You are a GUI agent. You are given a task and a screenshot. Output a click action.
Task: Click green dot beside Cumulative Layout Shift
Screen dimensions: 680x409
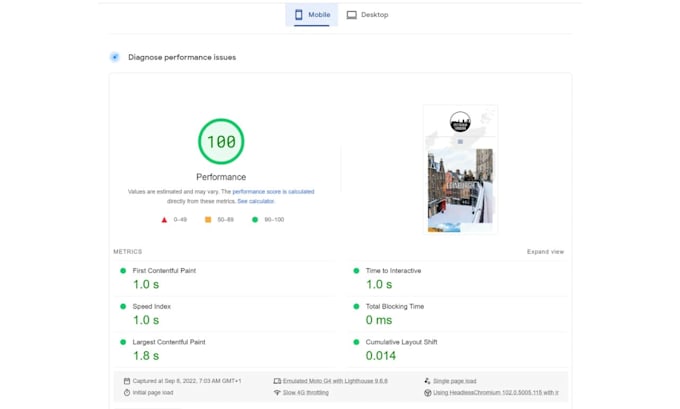pos(356,342)
